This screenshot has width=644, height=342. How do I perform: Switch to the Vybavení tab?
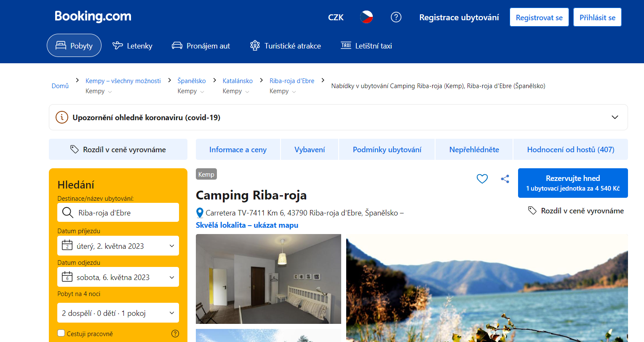[x=310, y=149]
